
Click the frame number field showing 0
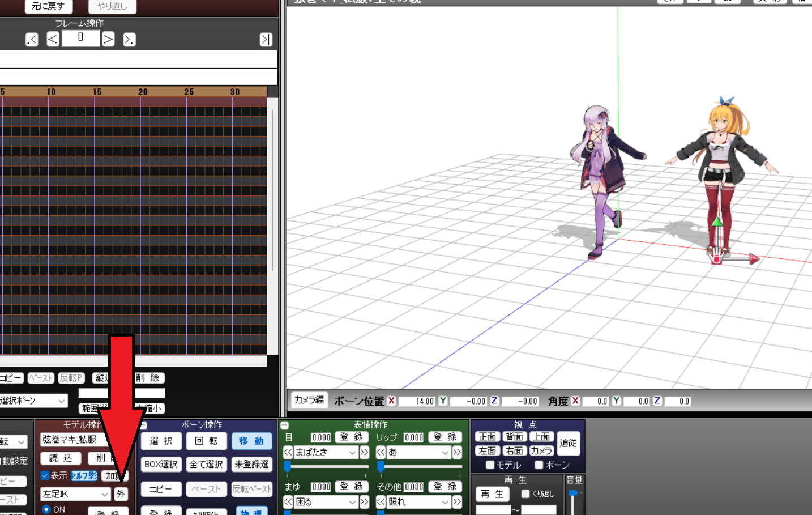pyautogui.click(x=80, y=38)
